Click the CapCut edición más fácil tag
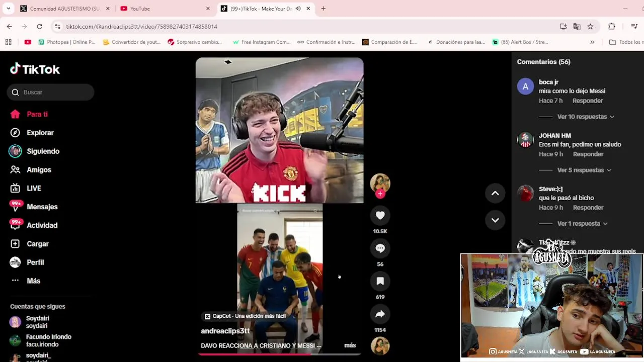 pyautogui.click(x=245, y=316)
